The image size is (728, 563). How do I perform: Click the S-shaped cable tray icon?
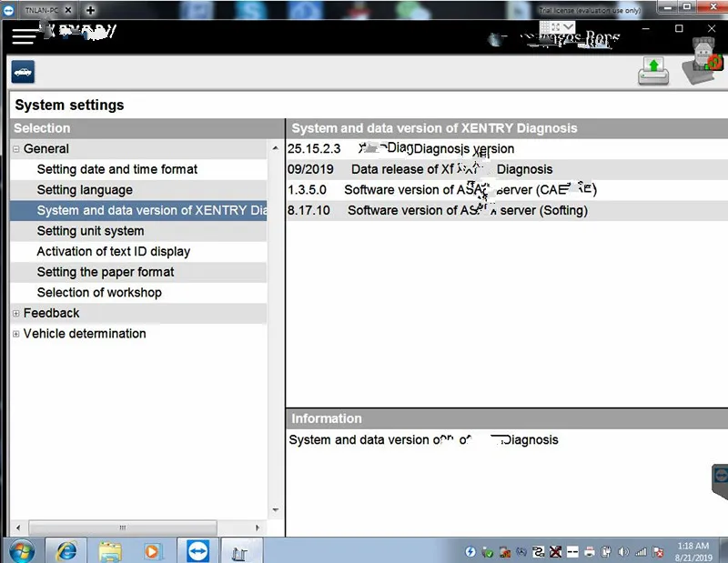539,551
